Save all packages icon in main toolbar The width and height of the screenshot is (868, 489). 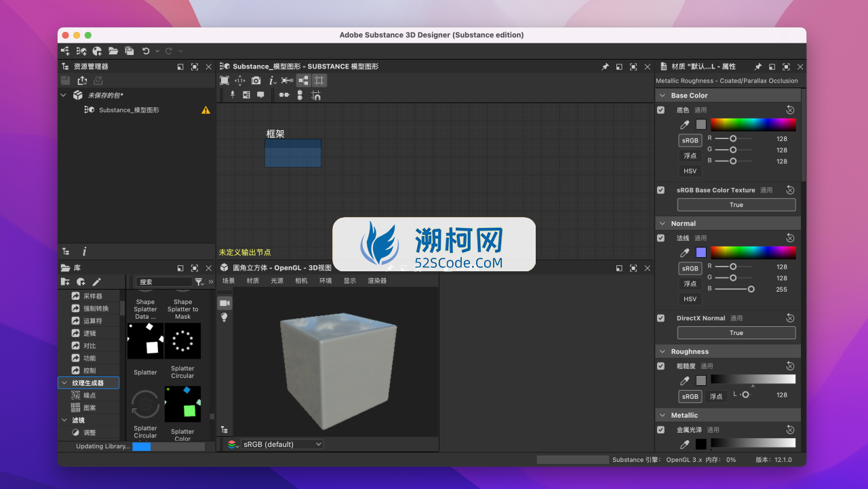click(x=129, y=51)
